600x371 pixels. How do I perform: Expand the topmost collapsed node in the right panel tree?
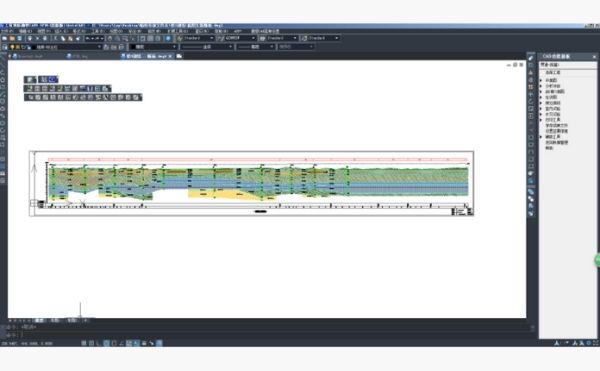[541, 80]
